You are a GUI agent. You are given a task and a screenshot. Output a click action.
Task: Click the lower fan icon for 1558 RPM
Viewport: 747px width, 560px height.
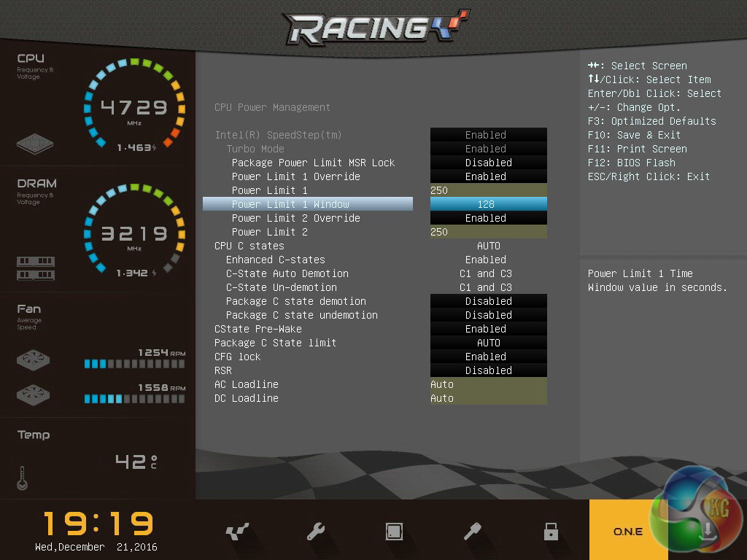33,394
